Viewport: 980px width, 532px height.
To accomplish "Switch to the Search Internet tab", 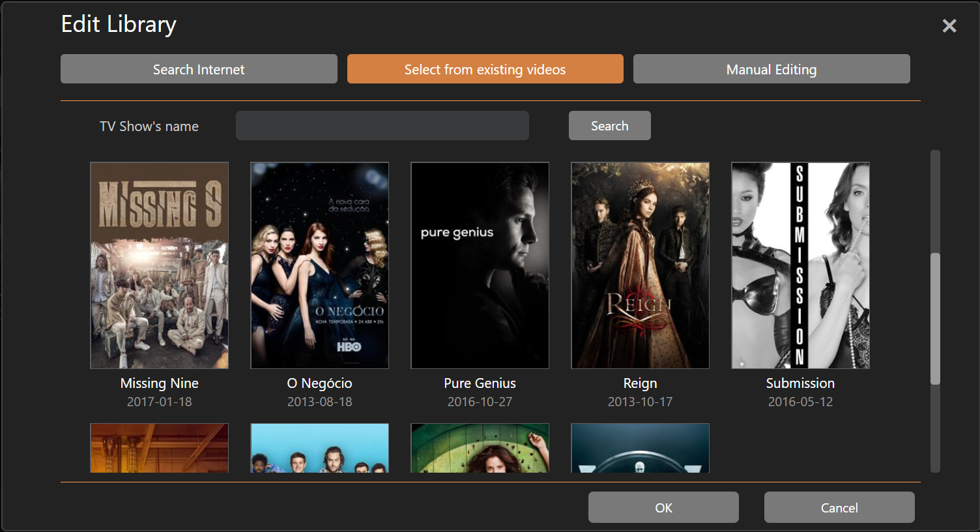I will tap(199, 69).
